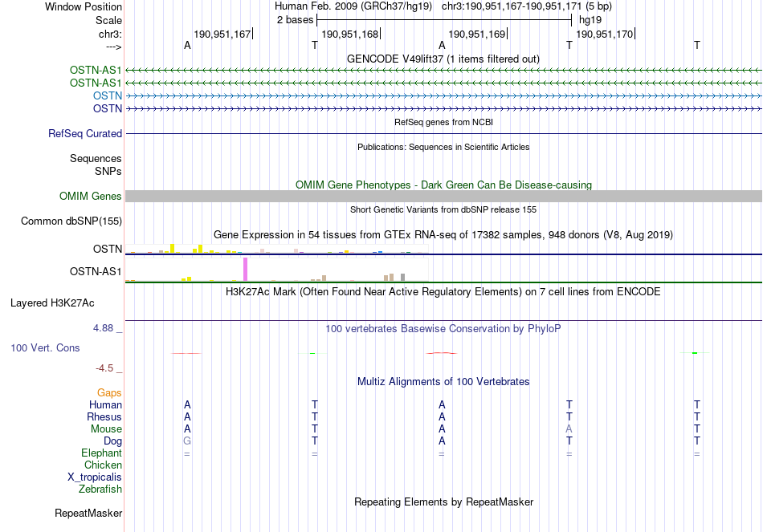The image size is (763, 532).
Task: Click the 'Human Feb. 2009 (GRCh37/hg19)' assembly text
Action: click(x=353, y=6)
